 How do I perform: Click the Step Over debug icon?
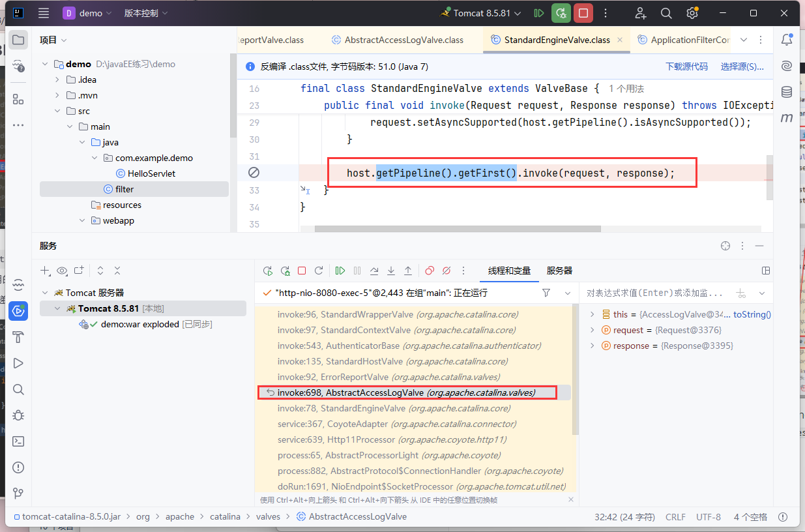click(x=374, y=271)
